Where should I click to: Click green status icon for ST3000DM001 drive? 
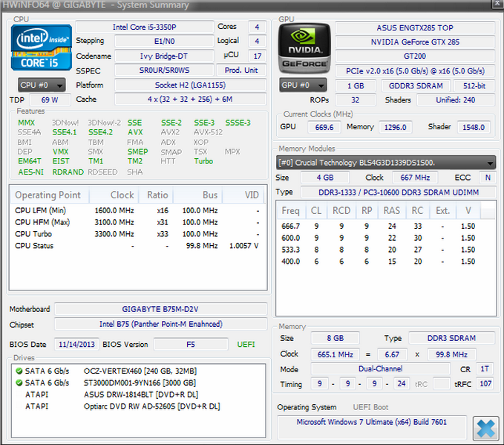(19, 383)
